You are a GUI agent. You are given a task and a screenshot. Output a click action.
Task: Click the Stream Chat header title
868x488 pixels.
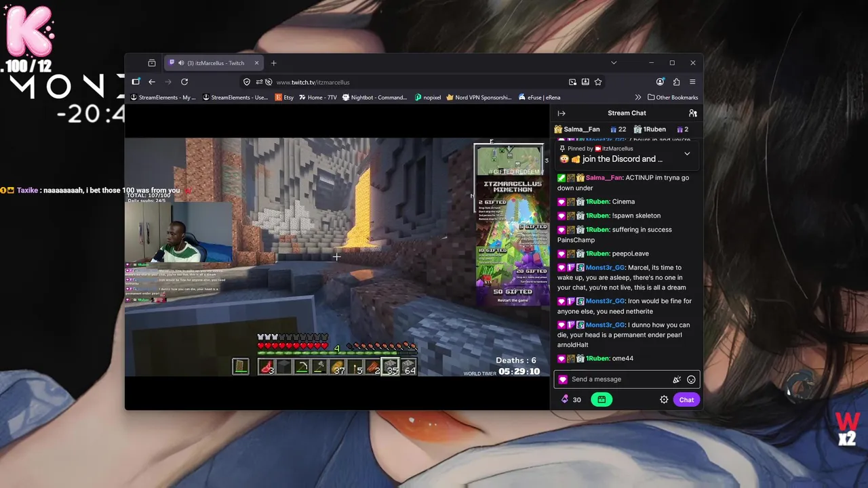point(627,113)
